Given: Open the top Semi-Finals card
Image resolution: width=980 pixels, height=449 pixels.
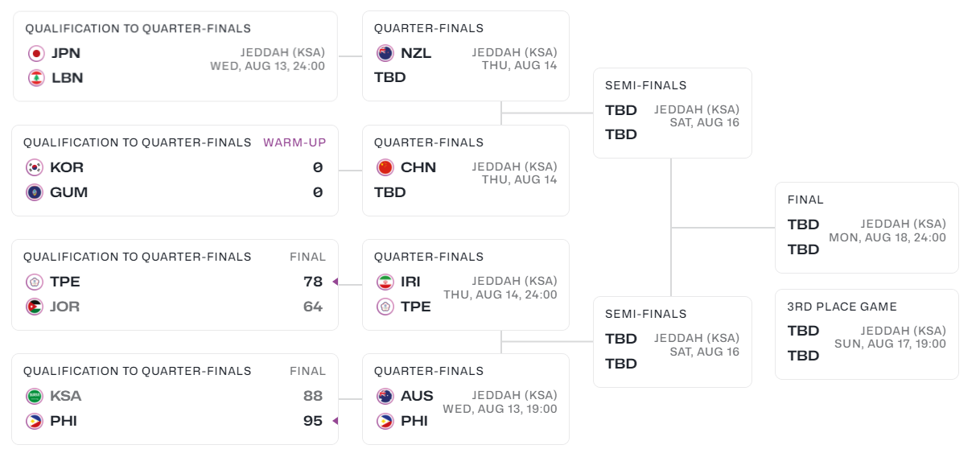Looking at the screenshot, I should click(x=672, y=113).
